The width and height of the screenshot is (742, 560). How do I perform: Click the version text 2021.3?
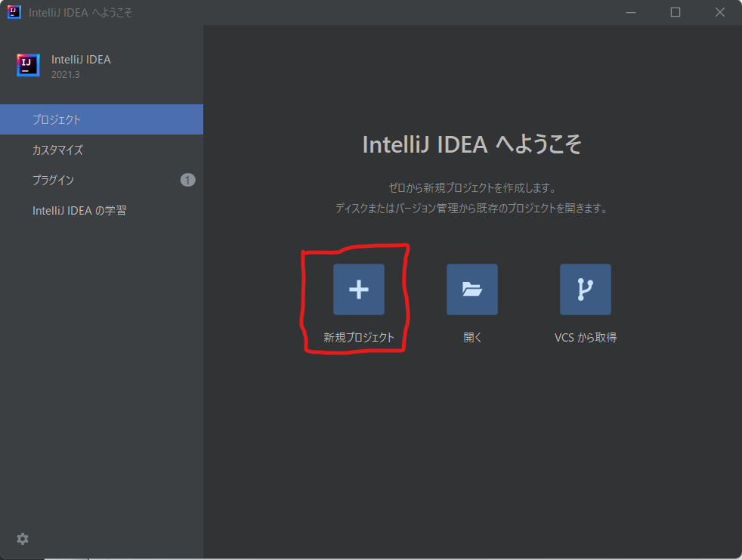tap(65, 74)
